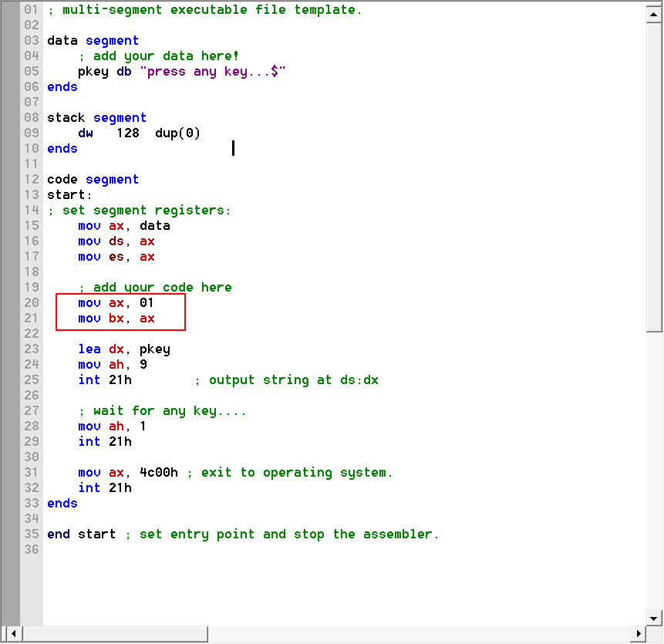Screen dimensions: 664x644
Task: Click 'mov ah, 1' on line 28
Action: [x=113, y=427]
